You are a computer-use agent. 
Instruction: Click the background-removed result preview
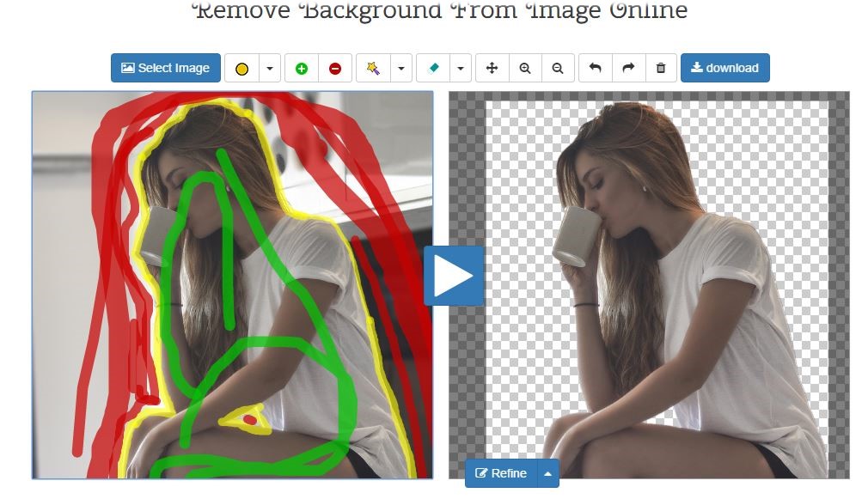[x=649, y=285]
